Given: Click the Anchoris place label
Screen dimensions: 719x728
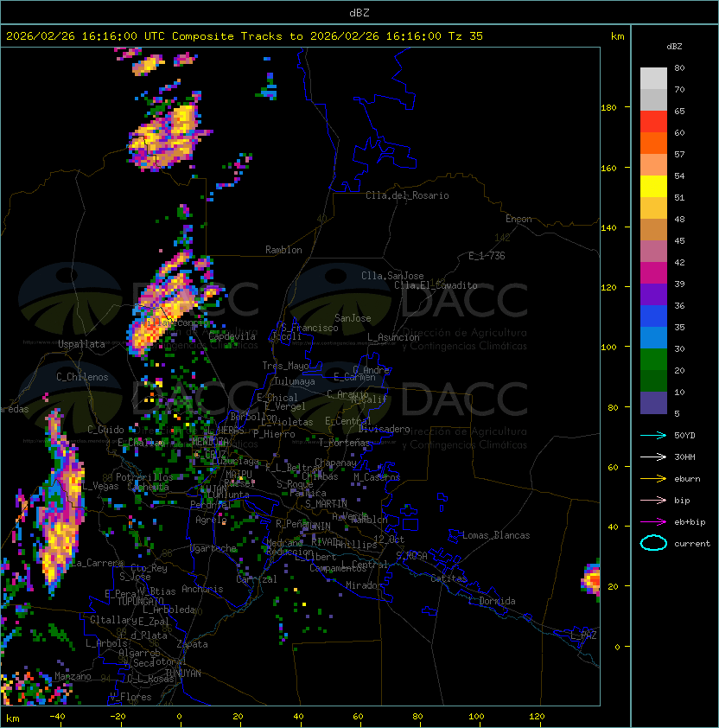Looking at the screenshot, I should coord(202,589).
